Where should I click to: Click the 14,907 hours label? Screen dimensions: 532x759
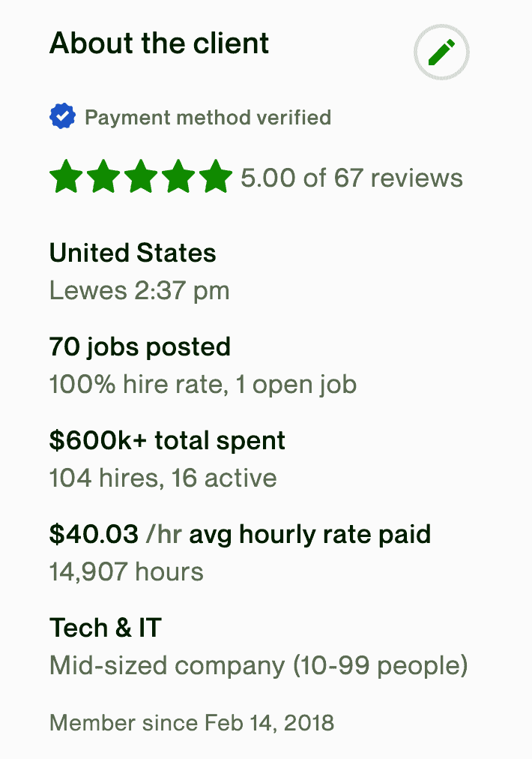(x=127, y=571)
